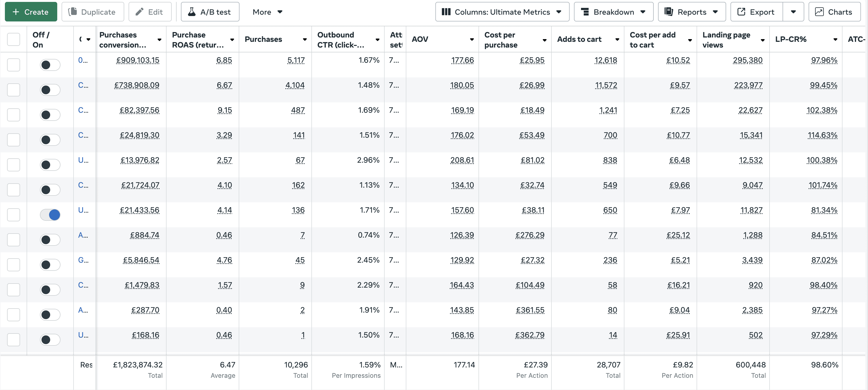Open campaign link in £168.16 row

(83, 335)
